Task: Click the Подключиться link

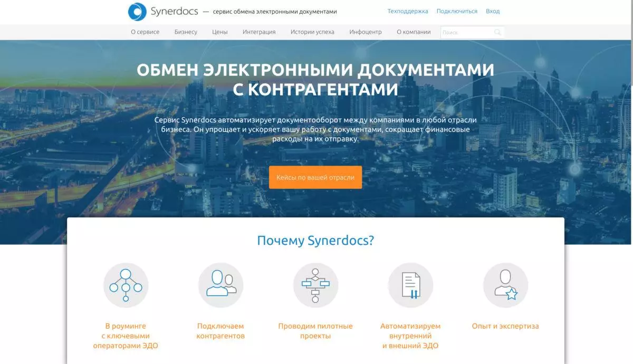Action: (x=457, y=11)
